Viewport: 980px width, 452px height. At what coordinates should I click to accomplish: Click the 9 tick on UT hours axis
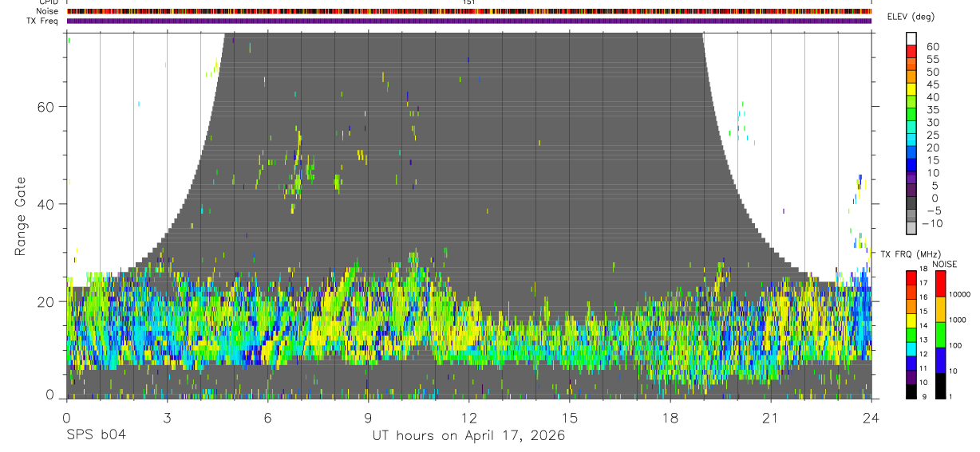(368, 417)
